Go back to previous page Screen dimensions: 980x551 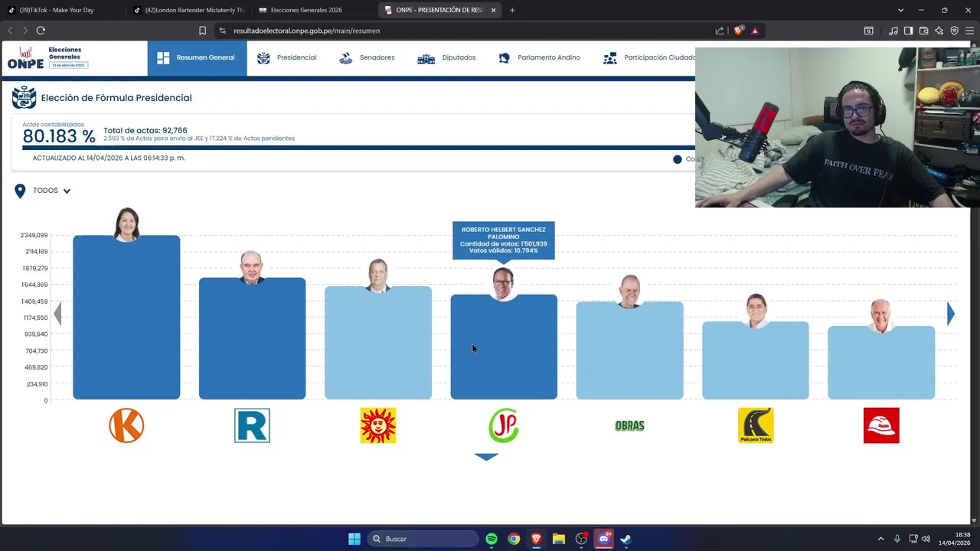coord(10,31)
